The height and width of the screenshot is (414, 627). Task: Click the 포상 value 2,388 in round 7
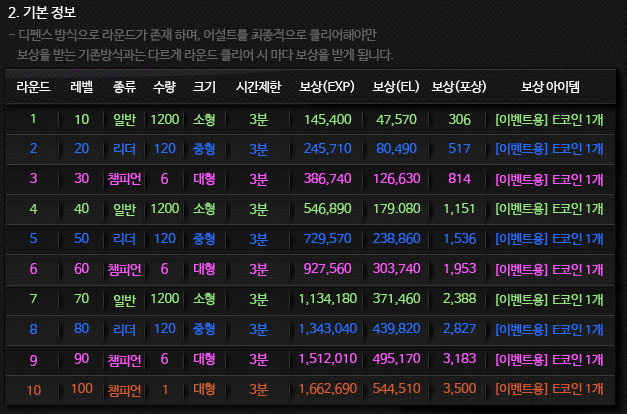click(x=459, y=299)
